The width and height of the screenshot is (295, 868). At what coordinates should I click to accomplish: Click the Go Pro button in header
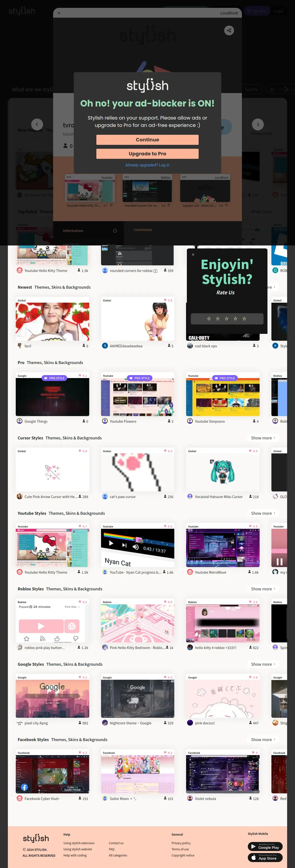tap(257, 11)
